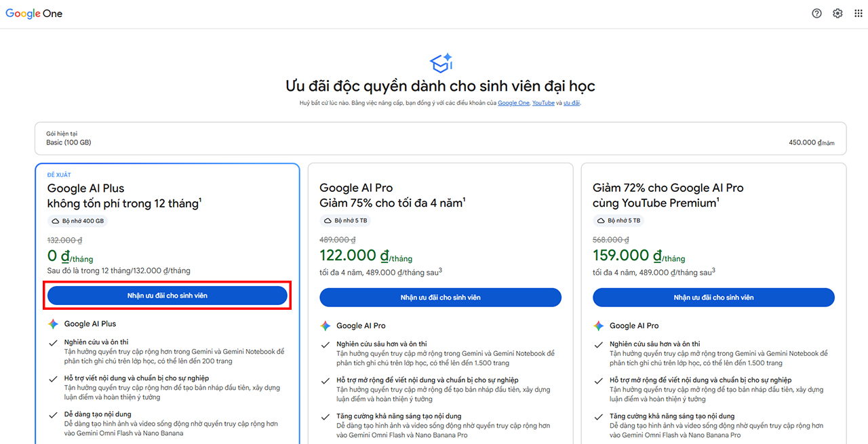Click cloud icon in the YouTube Premium card chip

[x=601, y=221]
